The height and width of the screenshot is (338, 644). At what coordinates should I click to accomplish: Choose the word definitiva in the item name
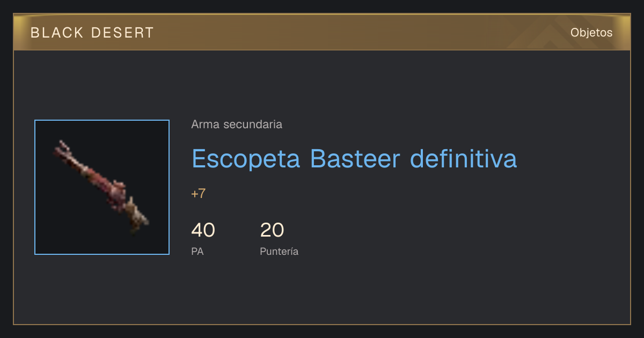(464, 158)
